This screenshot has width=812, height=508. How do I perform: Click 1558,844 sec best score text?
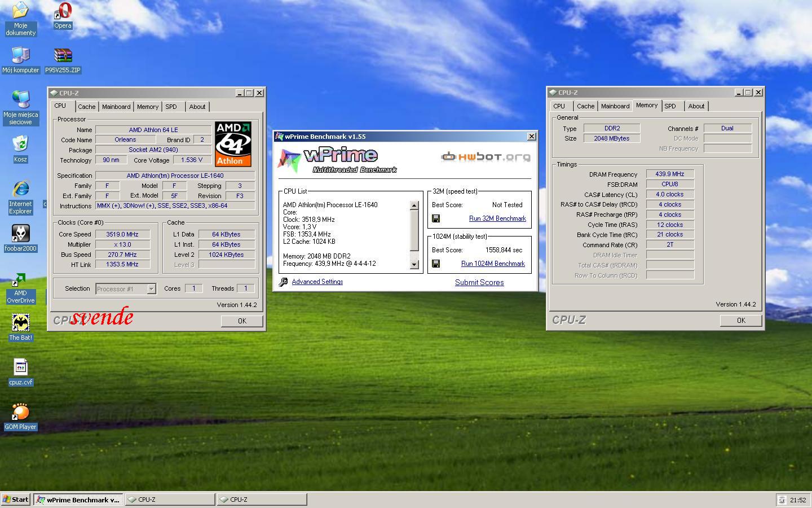coord(504,250)
